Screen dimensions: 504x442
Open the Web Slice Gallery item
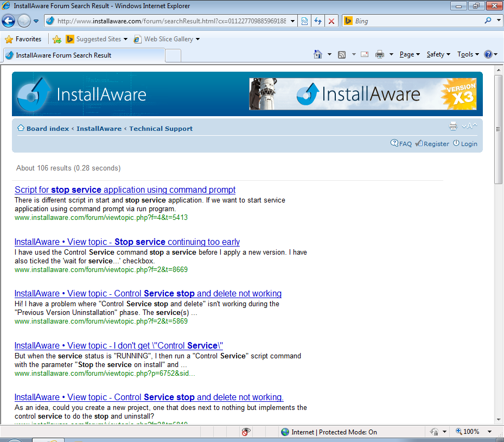167,39
